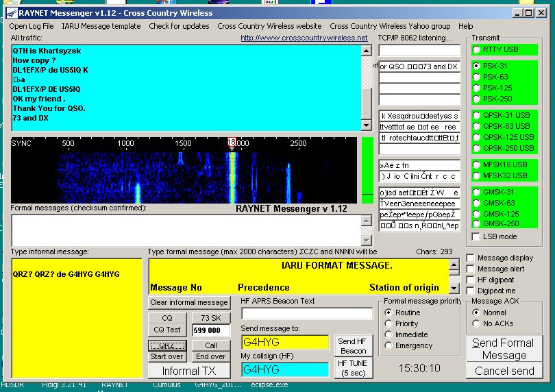Open Cross Country Wireless Yahoo group menu
The width and height of the screenshot is (555, 392).
(x=390, y=26)
